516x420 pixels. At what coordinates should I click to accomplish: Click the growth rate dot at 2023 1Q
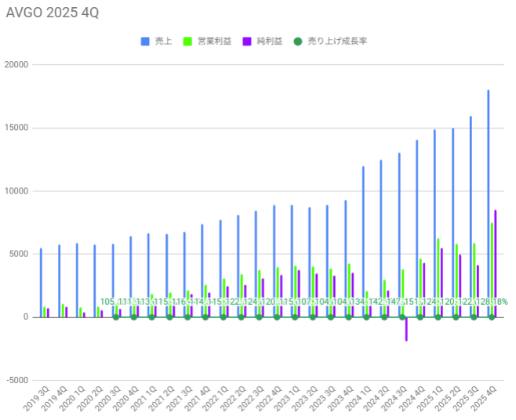coord(295,317)
